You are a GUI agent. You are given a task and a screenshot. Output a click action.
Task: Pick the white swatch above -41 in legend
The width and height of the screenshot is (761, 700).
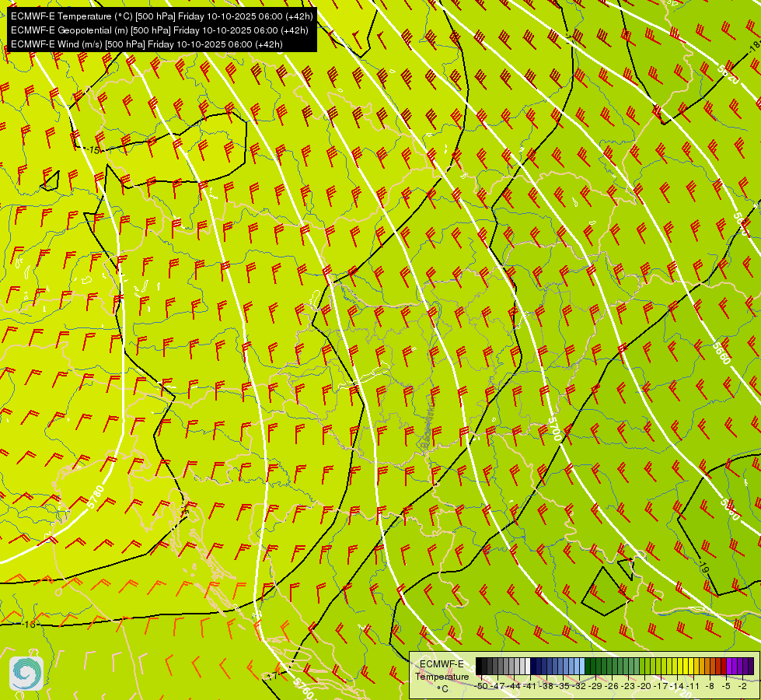[528, 666]
